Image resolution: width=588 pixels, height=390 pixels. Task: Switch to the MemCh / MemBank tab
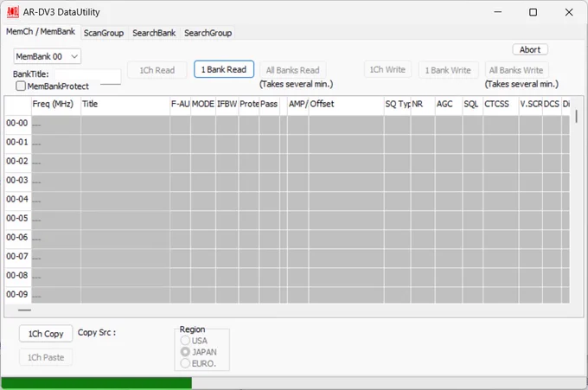pyautogui.click(x=41, y=31)
